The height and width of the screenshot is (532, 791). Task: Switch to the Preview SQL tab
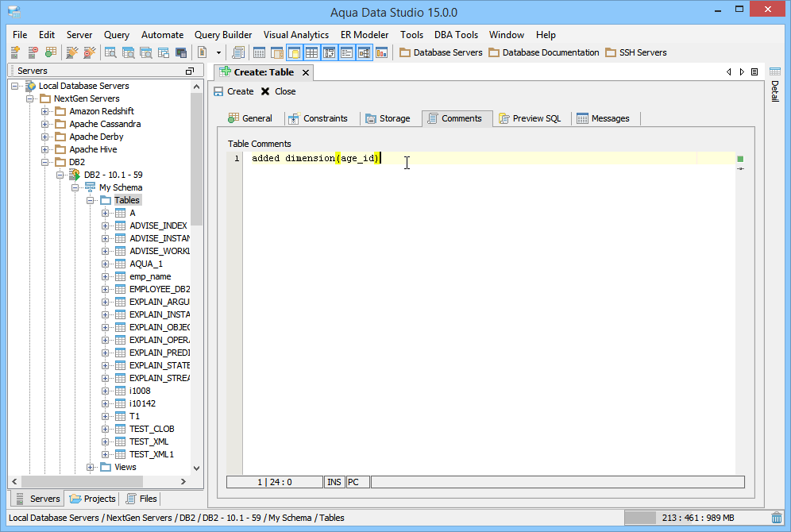(x=531, y=118)
